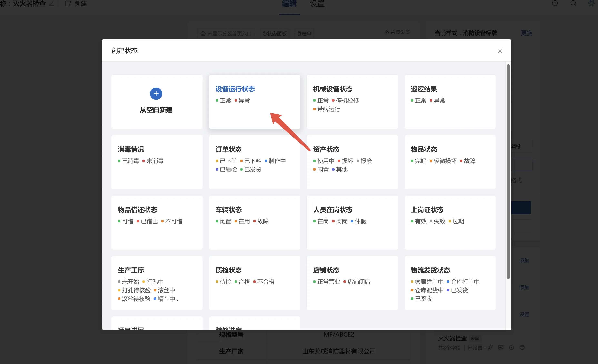Click the 报废 status item
The width and height of the screenshot is (598, 364).
point(364,161)
